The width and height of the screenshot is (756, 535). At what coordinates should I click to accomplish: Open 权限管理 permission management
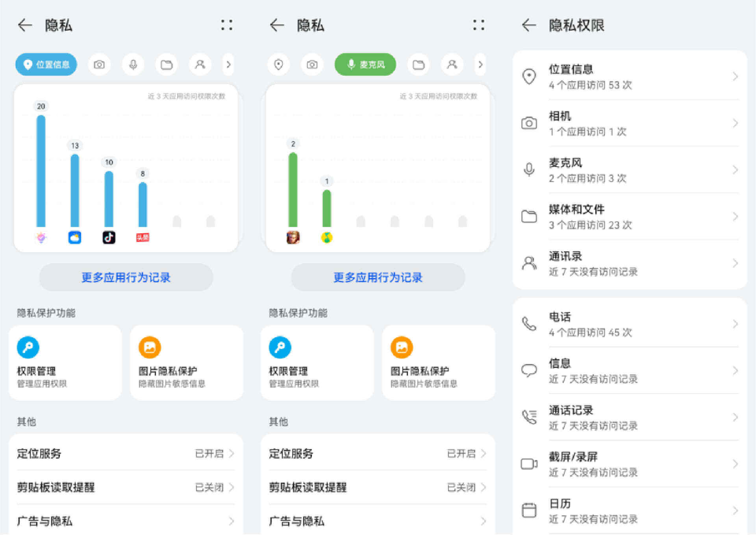(65, 362)
